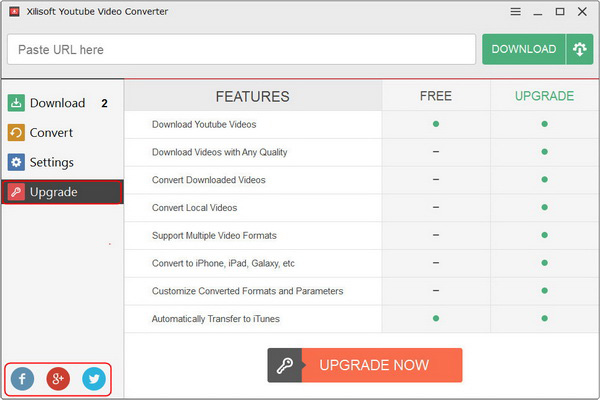Viewport: 600px width, 400px height.
Task: Select 'Convert to iPhone, iPad, Galaxy, etc' text
Action: pos(223,263)
